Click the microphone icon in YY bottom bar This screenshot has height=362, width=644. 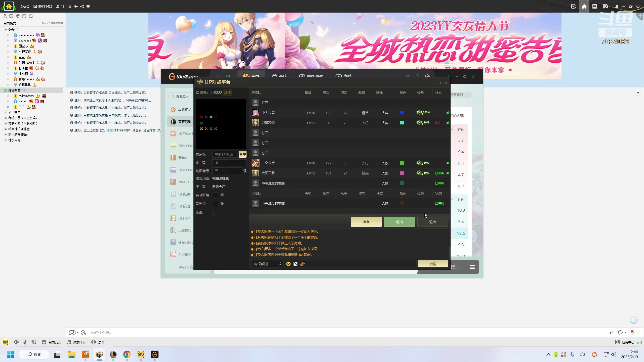point(25,342)
